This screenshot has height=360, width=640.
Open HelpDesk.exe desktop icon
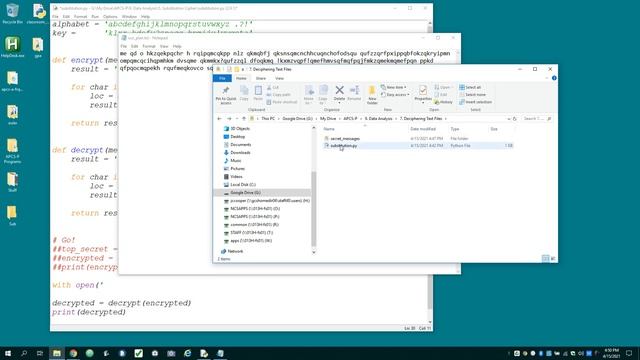[12, 47]
